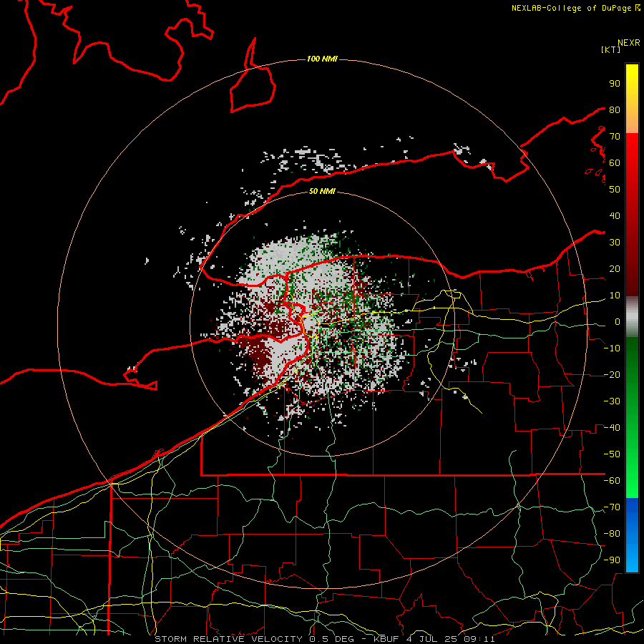Click the -40 value on the velocity scale
Viewport: 644px width, 644px height.
[x=612, y=428]
